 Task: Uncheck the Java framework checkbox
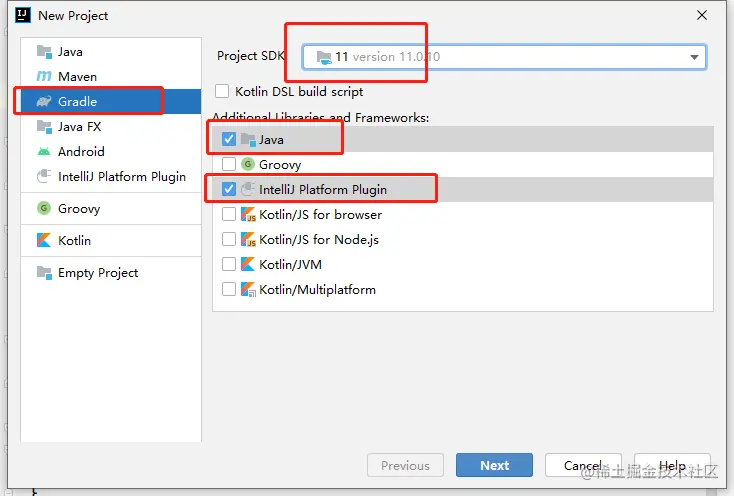[x=229, y=139]
